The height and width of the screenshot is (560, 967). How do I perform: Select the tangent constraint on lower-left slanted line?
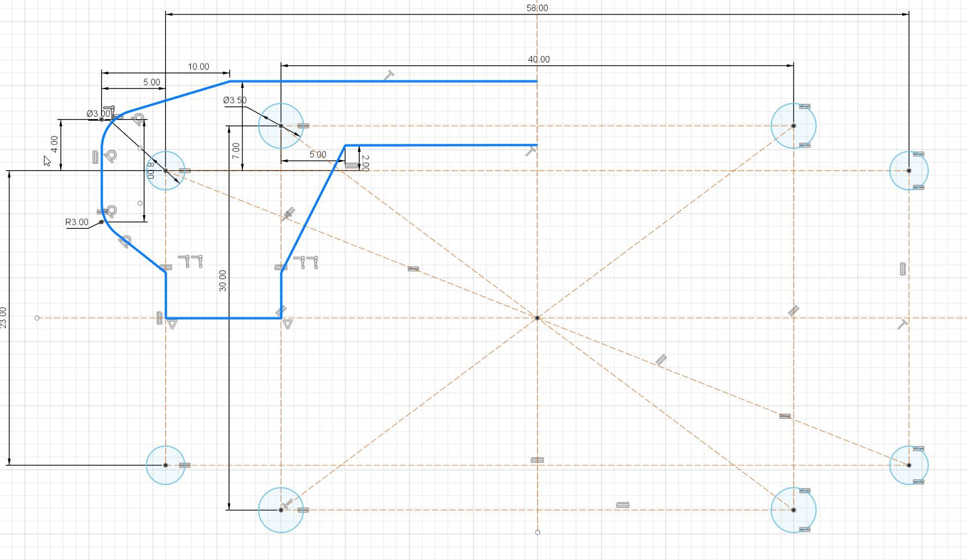pyautogui.click(x=125, y=242)
